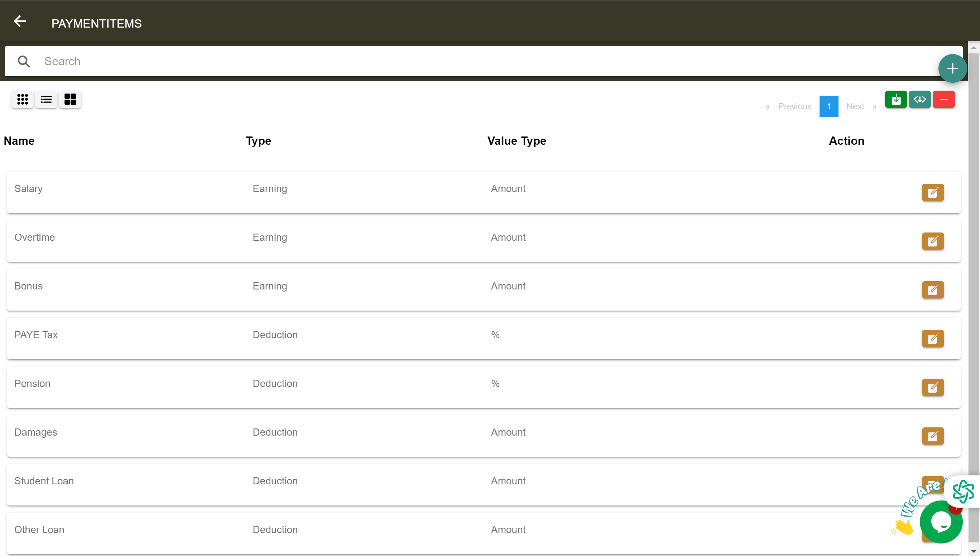Select page 1 in pagination
The image size is (980, 556).
point(828,106)
